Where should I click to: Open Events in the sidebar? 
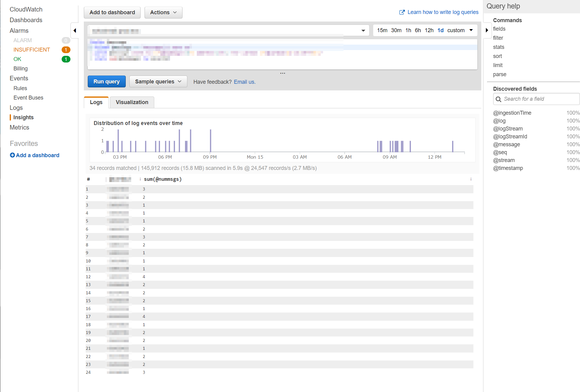click(x=19, y=78)
